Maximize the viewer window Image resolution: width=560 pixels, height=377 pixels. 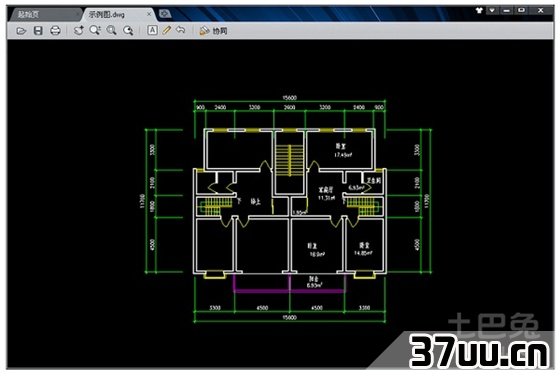tap(521, 10)
